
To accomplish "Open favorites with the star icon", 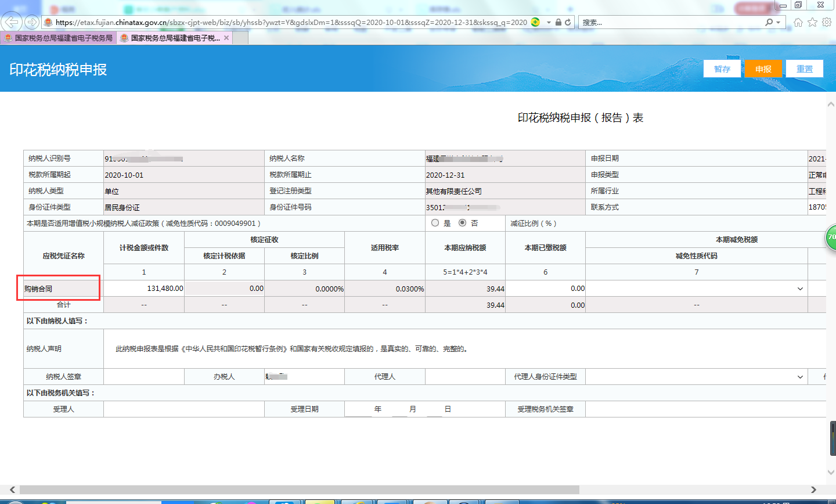I will pos(812,23).
